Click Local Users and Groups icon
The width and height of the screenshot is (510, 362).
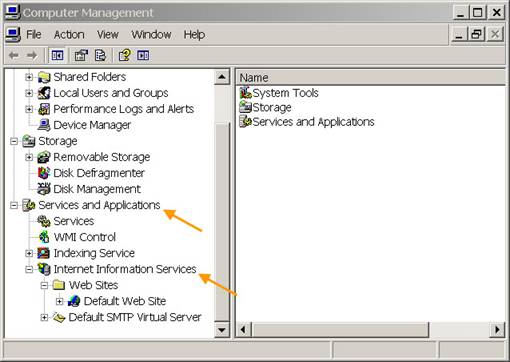point(44,93)
